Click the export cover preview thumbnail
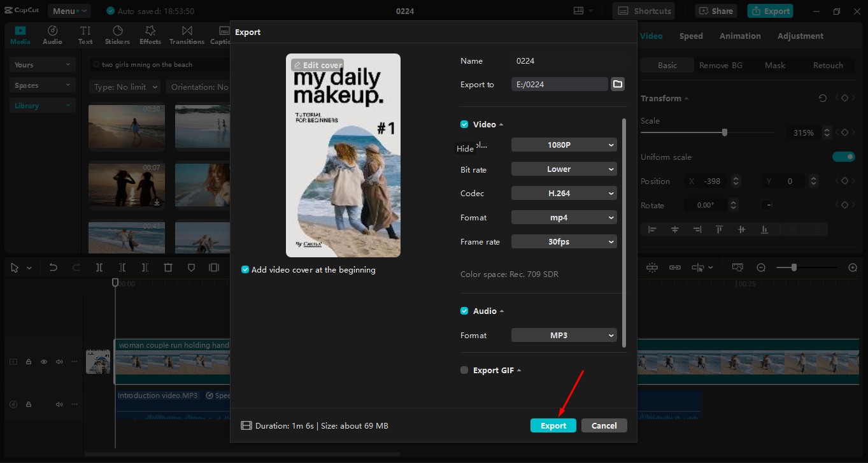868x463 pixels. coord(343,155)
